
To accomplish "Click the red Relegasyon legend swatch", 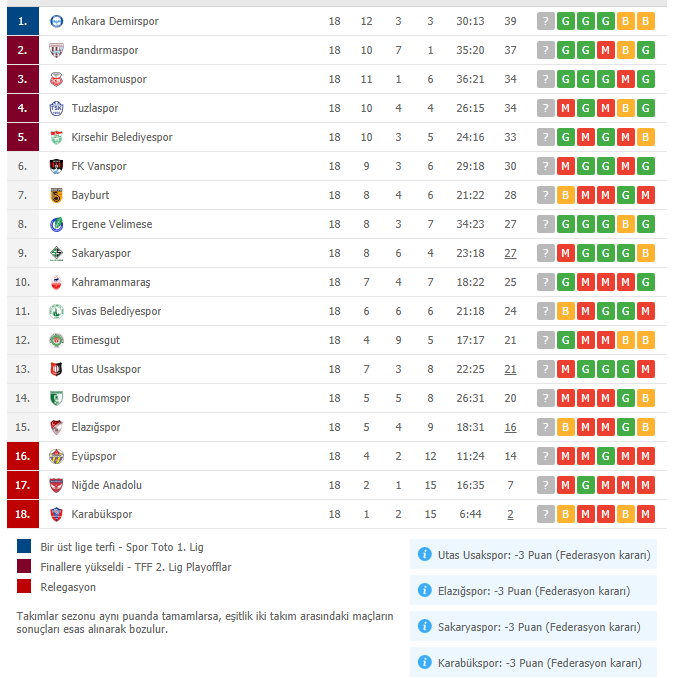I will click(x=24, y=586).
